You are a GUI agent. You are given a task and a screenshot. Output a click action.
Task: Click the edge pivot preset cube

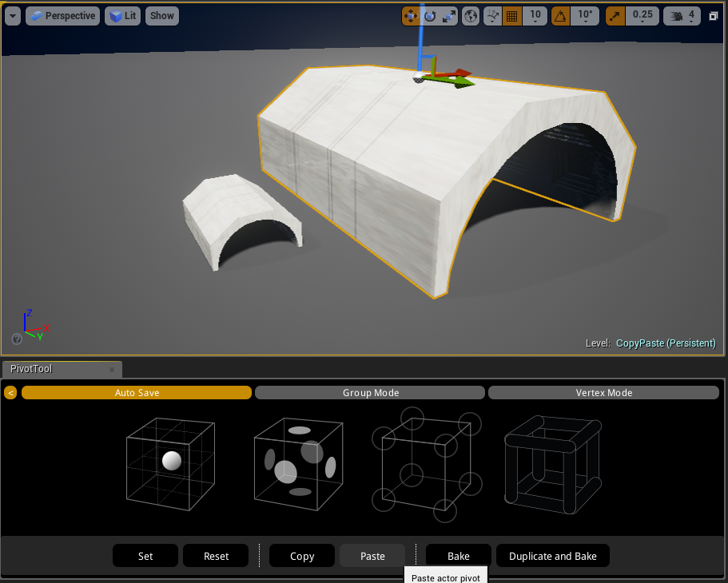(x=552, y=462)
